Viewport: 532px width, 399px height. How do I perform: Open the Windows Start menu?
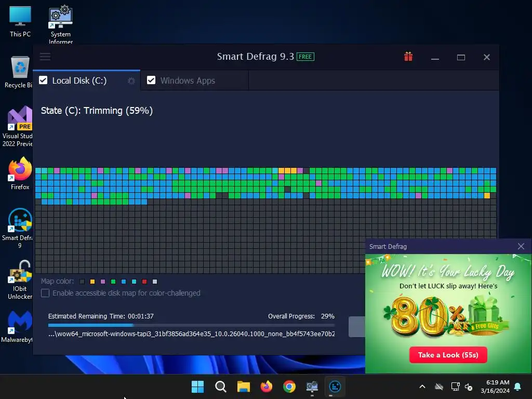197,387
